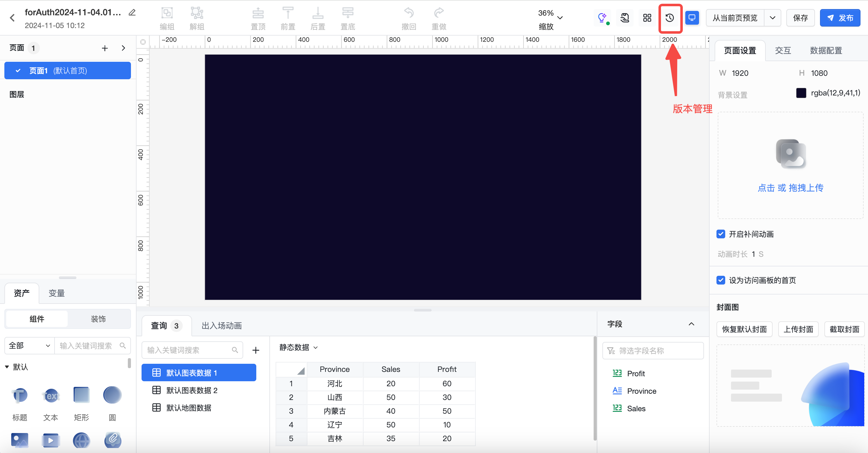Add a new query with plus icon
Screen dimensions: 868x453
[x=256, y=350]
